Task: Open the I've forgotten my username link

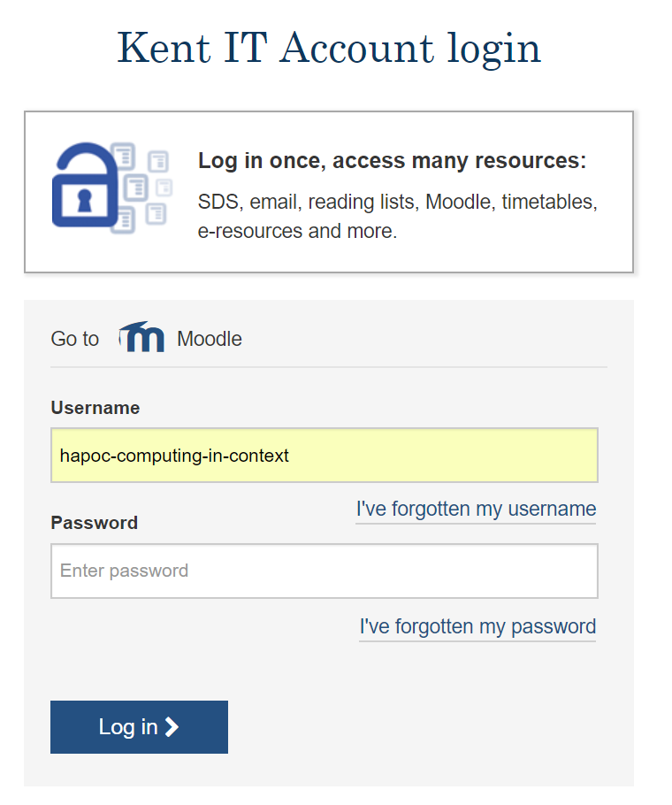Action: [x=476, y=510]
